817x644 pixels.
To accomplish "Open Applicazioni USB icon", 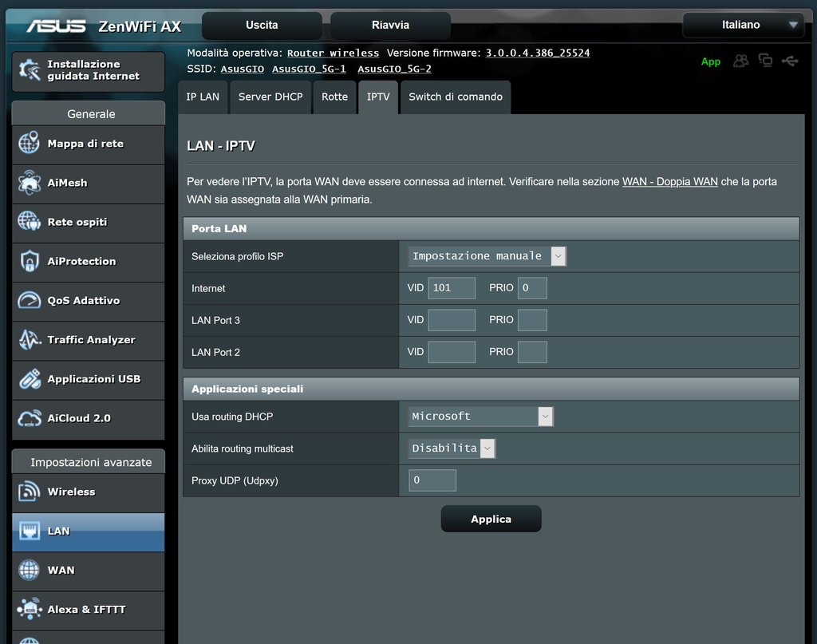I will (30, 378).
